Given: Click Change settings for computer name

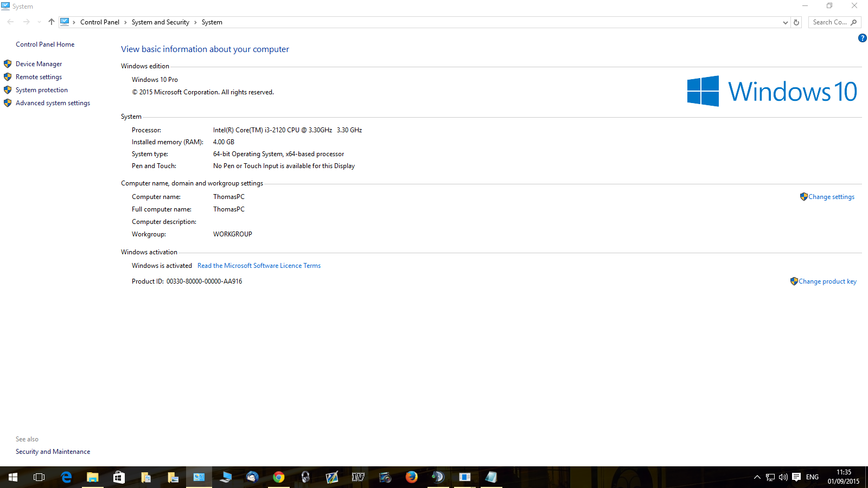Looking at the screenshot, I should coord(831,197).
